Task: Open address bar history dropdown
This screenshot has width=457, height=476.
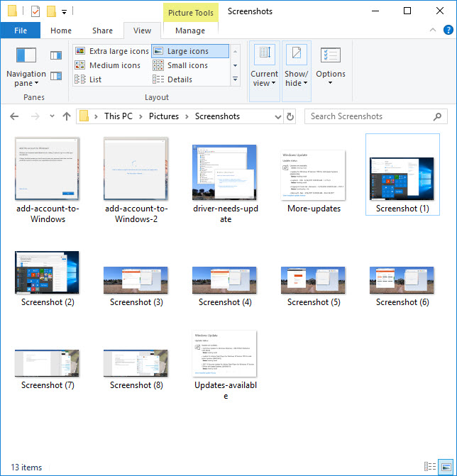Action: coord(278,117)
